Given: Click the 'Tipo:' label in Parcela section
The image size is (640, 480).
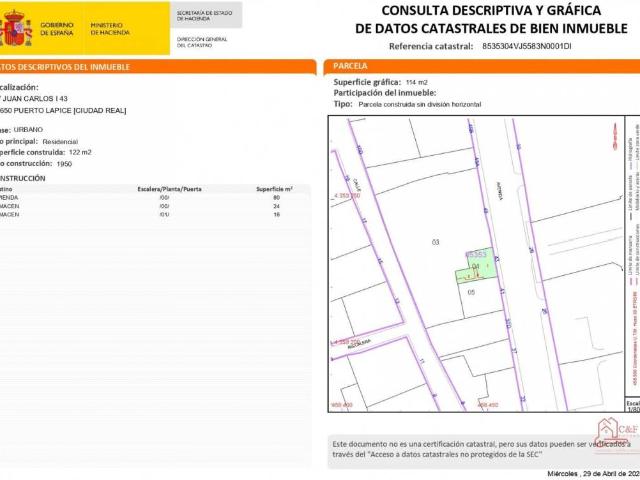Looking at the screenshot, I should 343,104.
